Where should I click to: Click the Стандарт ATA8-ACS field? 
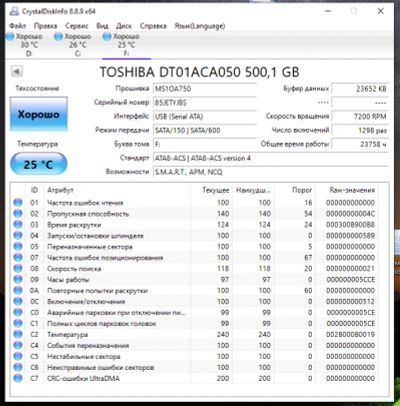coord(271,158)
